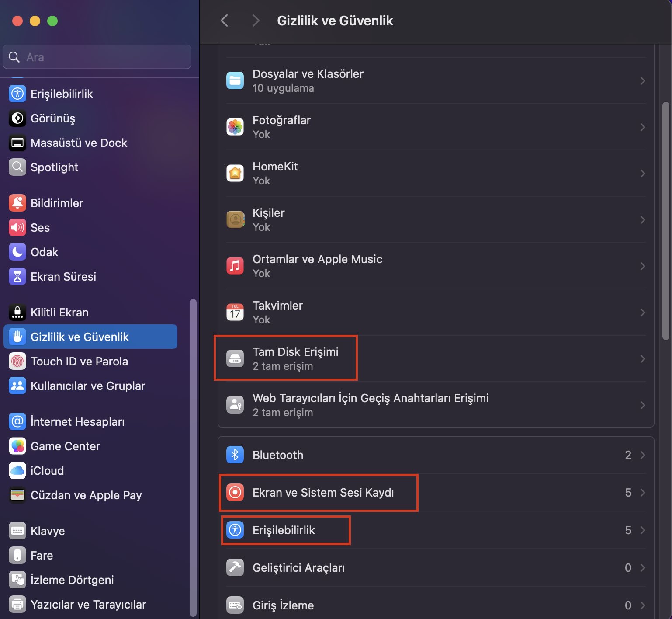Click the Takvimler calendar icon
672x619 pixels.
coord(235,312)
